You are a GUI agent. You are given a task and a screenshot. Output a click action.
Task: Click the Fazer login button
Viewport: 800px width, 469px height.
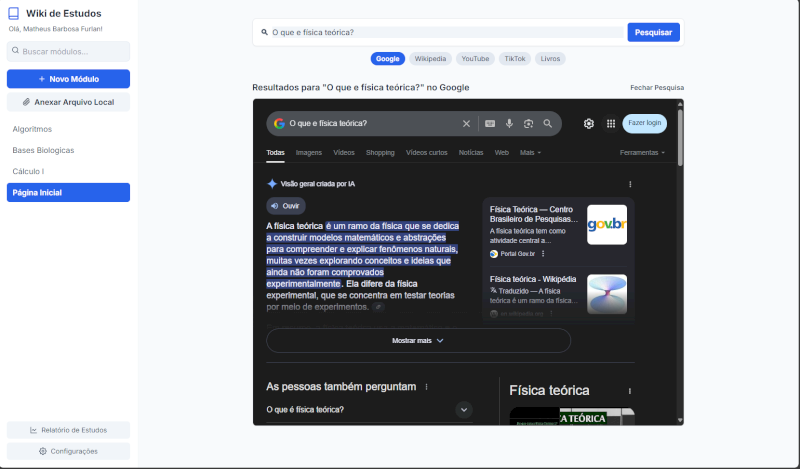click(644, 123)
